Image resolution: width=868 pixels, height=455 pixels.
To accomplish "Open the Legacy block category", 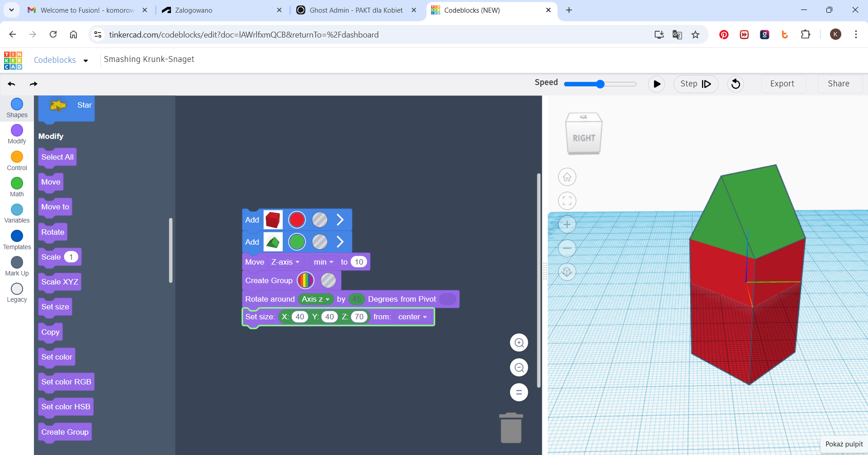I will tap(17, 293).
